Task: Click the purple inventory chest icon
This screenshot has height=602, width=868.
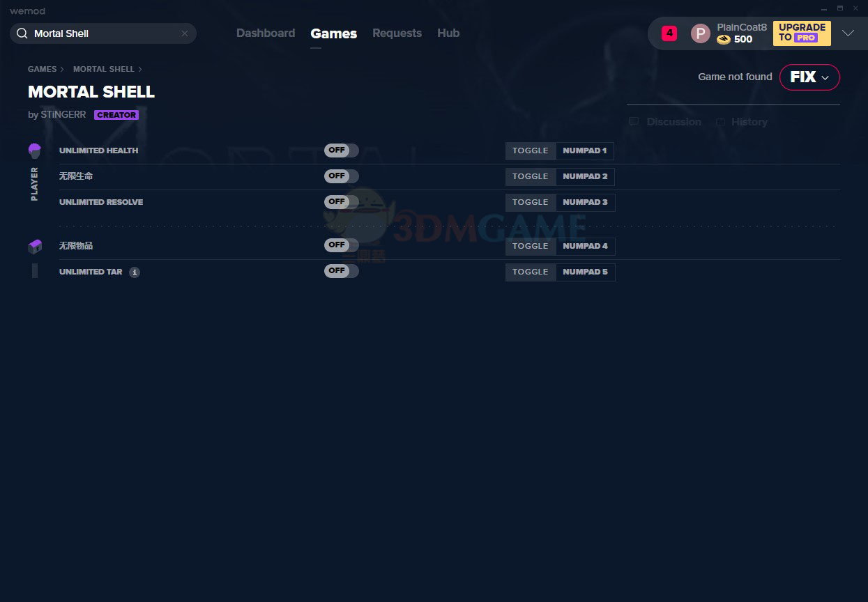Action: pyautogui.click(x=35, y=246)
